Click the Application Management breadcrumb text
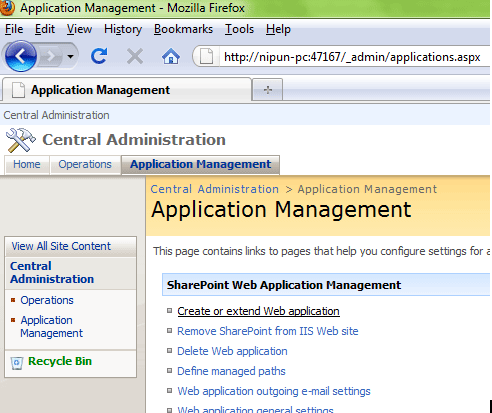This screenshot has height=413, width=492. click(x=367, y=189)
